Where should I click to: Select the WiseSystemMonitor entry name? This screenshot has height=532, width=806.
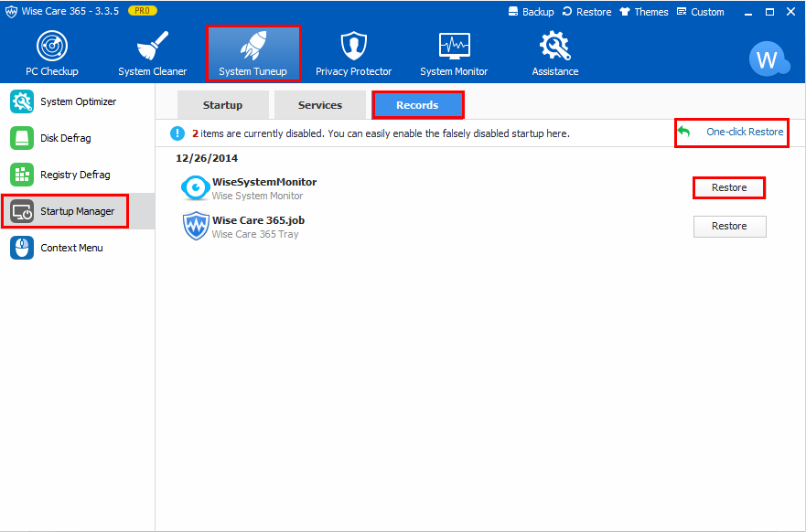coord(264,182)
